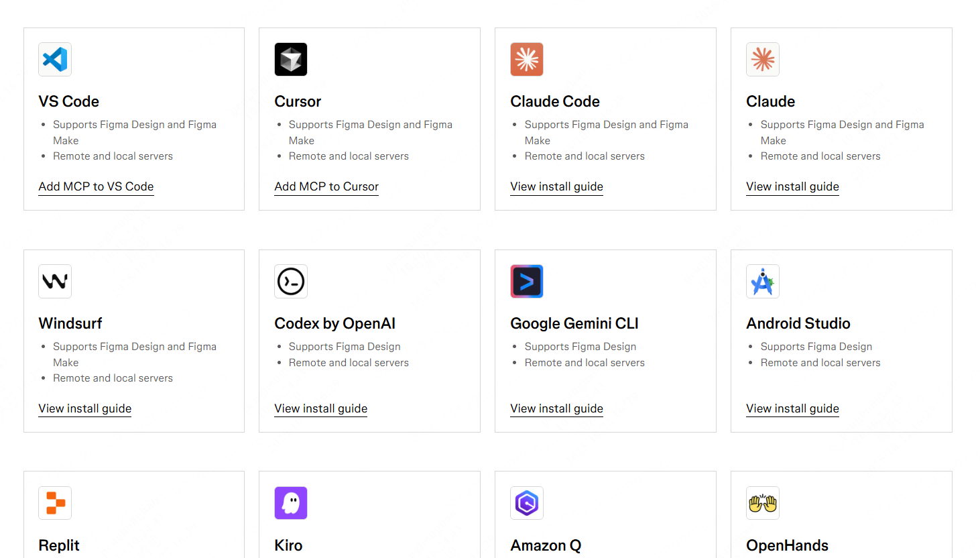Screen dimensions: 980x558
Task: Follow the Add MCP to Cursor link
Action: coord(326,186)
